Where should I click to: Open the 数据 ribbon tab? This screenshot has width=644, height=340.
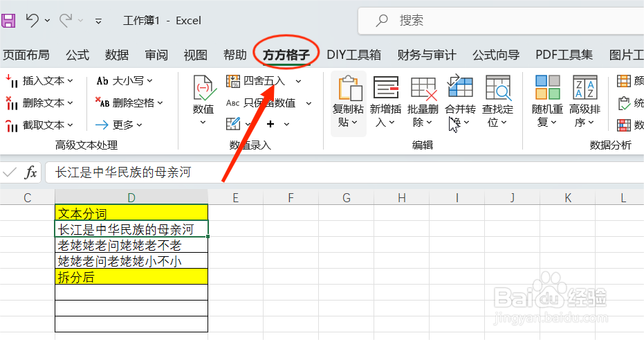pos(117,55)
